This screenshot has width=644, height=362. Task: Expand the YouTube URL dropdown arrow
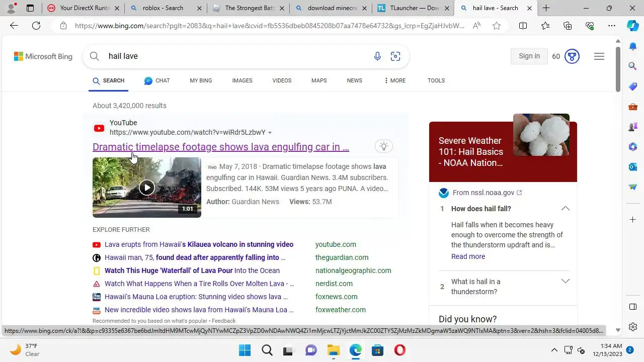click(270, 133)
